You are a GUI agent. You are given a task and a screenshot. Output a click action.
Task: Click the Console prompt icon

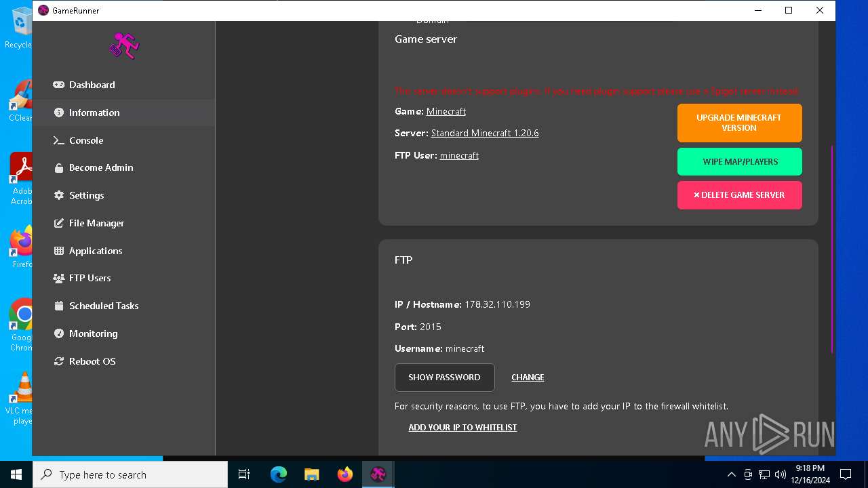tap(58, 140)
